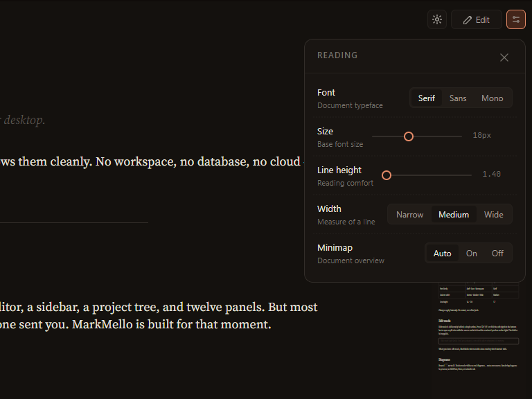Turn the Minimap On
Screen dimensions: 532x399
[472, 254]
